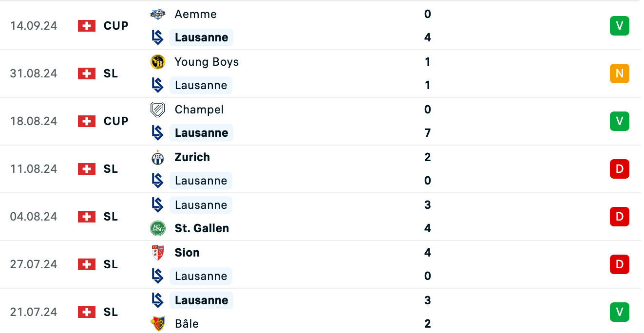
Task: Click the Sion club crest
Action: [x=158, y=253]
